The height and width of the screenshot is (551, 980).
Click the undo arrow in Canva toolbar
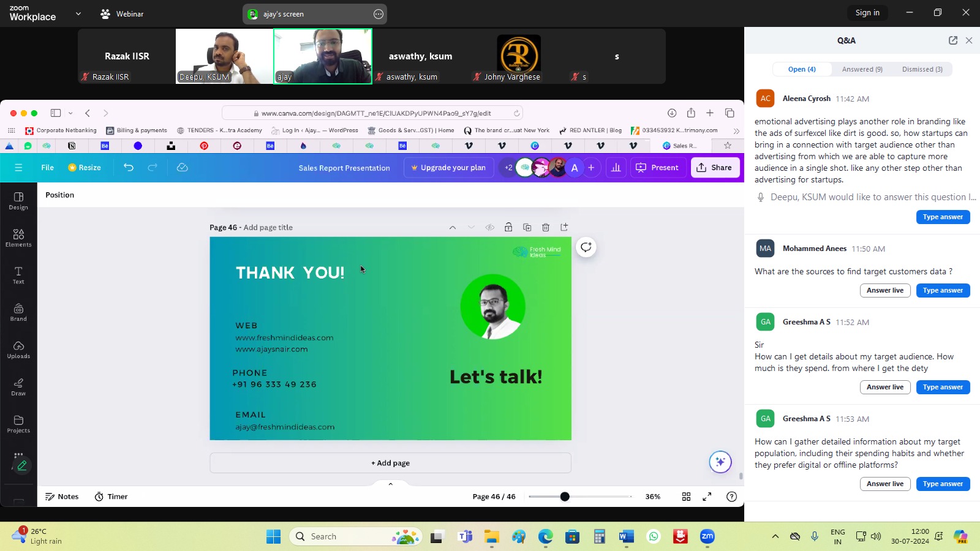129,167
